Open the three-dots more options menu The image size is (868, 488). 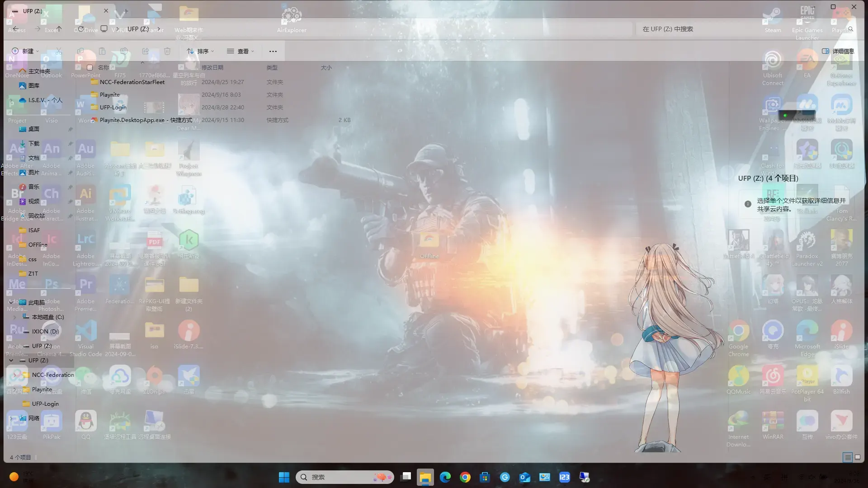(x=273, y=51)
